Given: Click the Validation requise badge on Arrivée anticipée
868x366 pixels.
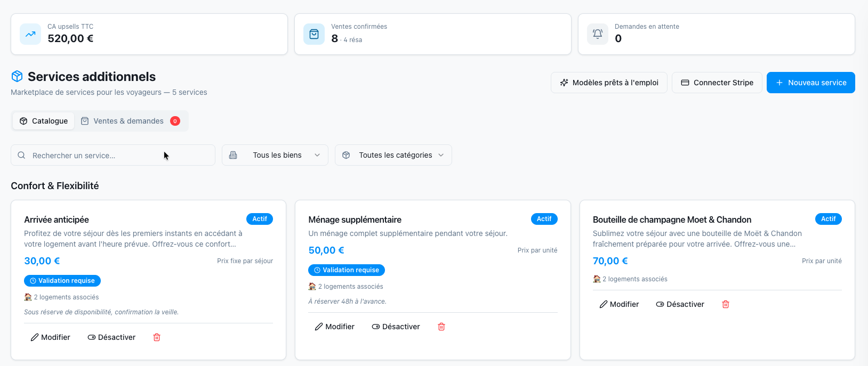Looking at the screenshot, I should (x=62, y=281).
